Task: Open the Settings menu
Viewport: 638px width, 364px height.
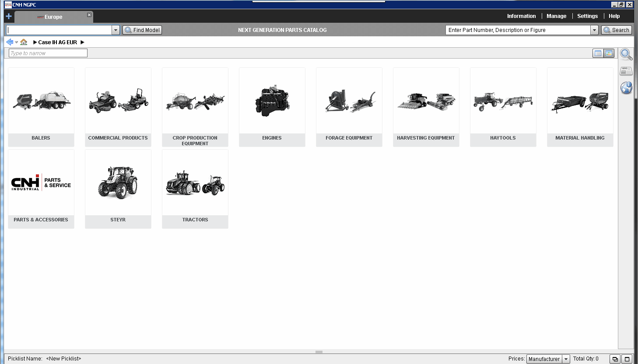Action: point(587,16)
